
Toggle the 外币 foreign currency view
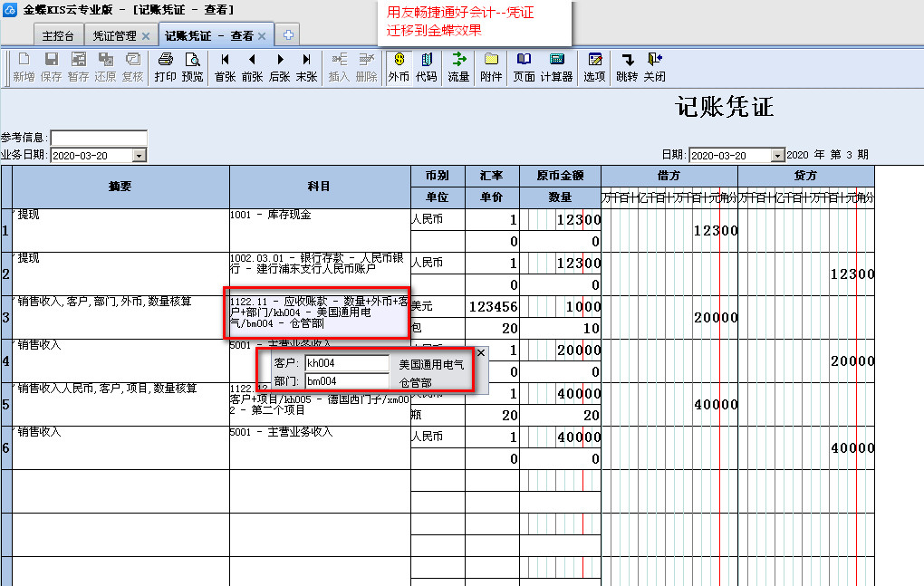click(x=399, y=67)
